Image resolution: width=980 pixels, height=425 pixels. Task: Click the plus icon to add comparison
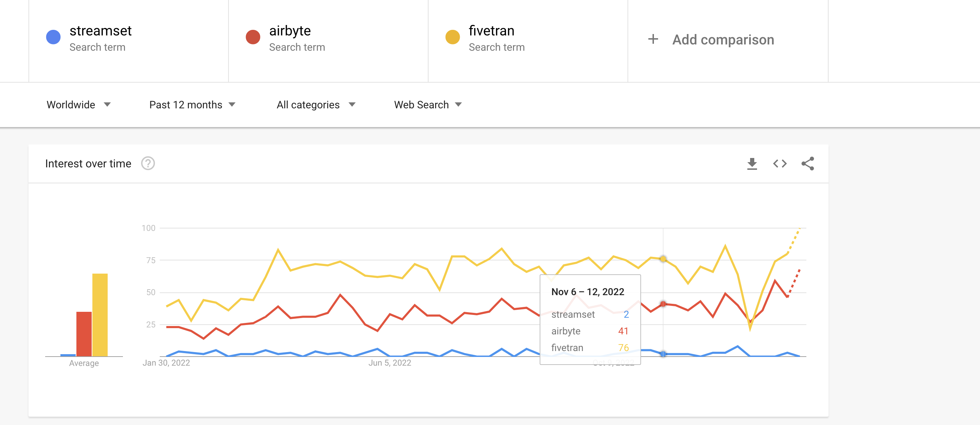653,39
